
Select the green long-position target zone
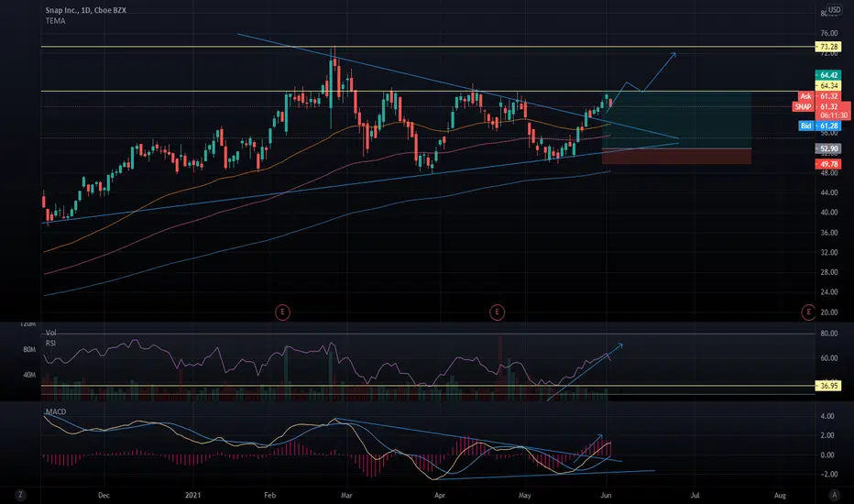click(x=676, y=120)
